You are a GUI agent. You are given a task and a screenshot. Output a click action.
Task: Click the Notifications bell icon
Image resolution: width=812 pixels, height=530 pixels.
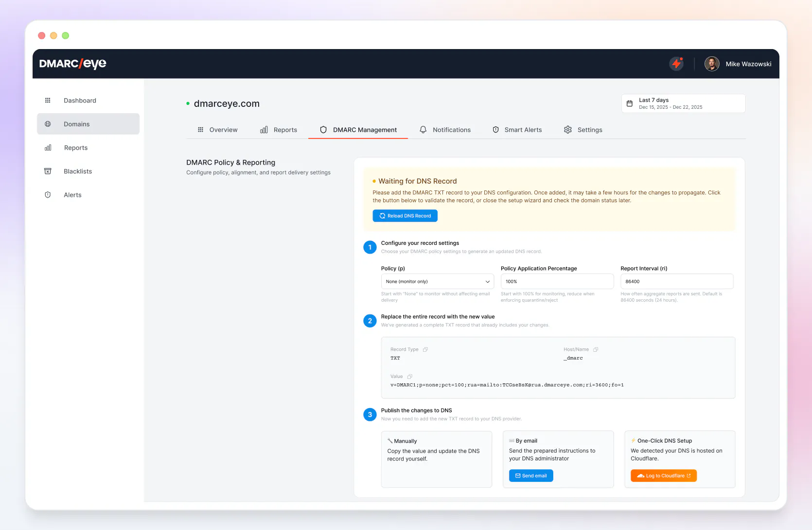click(x=423, y=130)
